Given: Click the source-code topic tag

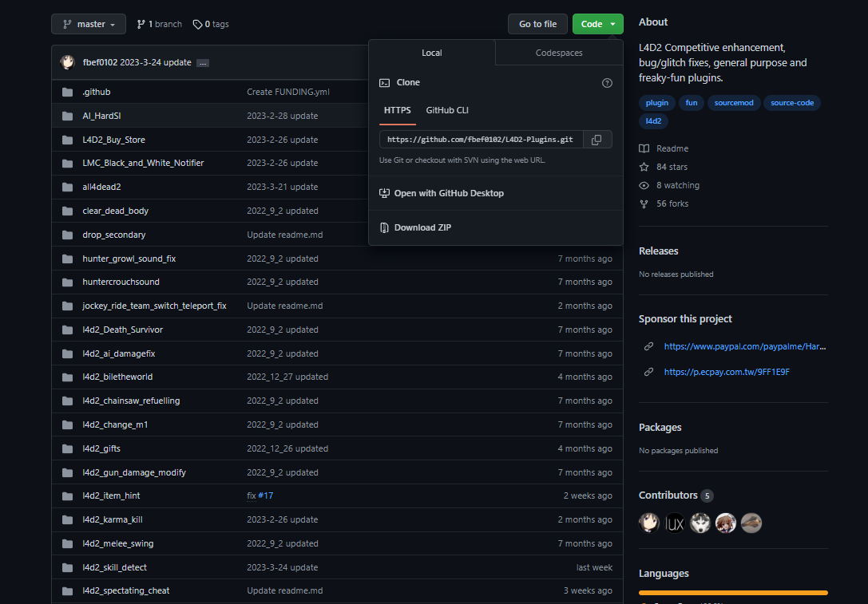Looking at the screenshot, I should pyautogui.click(x=792, y=103).
